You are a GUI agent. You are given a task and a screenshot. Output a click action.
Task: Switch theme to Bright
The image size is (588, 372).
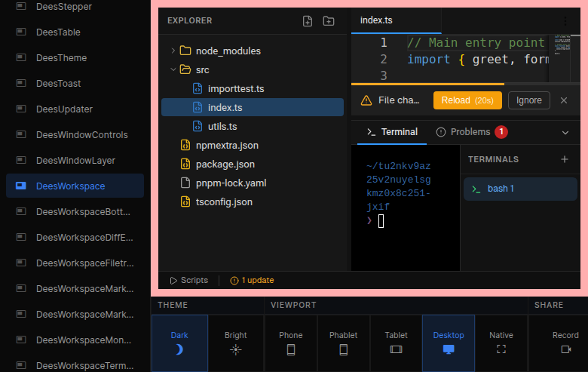point(236,342)
